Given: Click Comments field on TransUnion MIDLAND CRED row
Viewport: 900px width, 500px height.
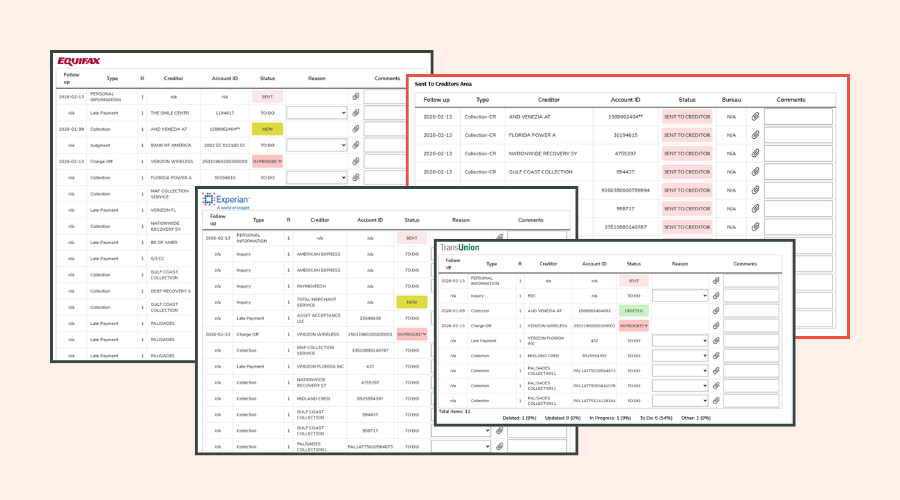Looking at the screenshot, I should point(751,355).
